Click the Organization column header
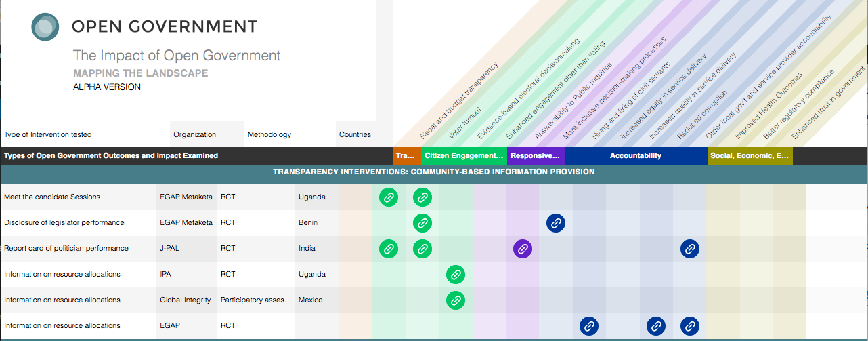Image resolution: width=868 pixels, height=341 pixels. 195,134
